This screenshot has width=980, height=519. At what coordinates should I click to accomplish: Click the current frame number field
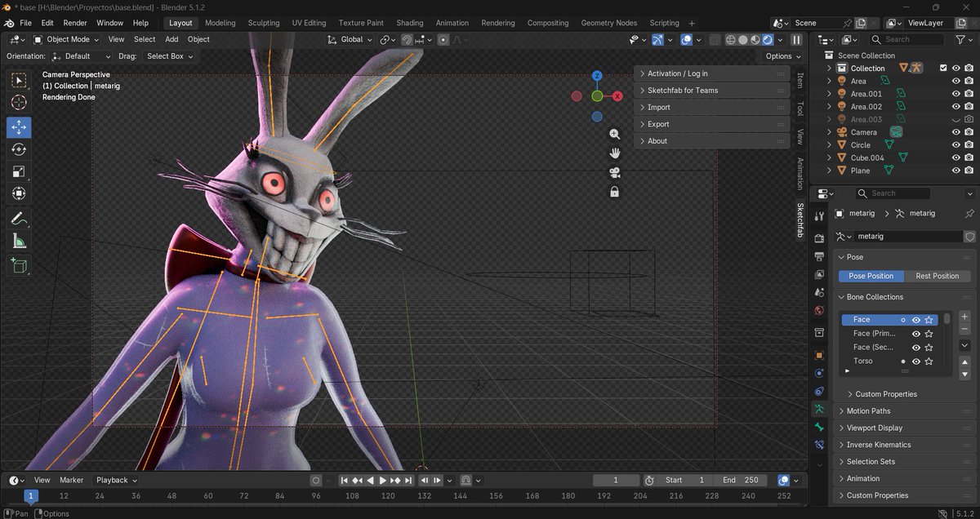[x=616, y=481]
